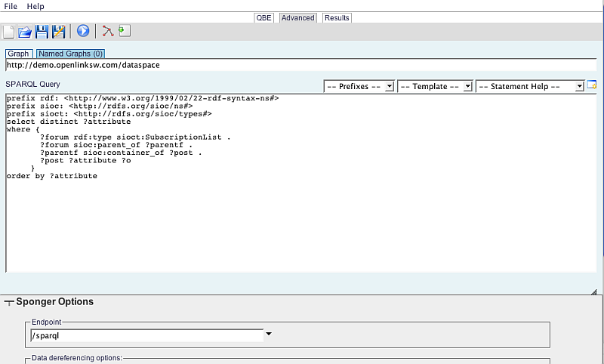Click the '?post ?attribute ?o' line
604x364 pixels.
[x=85, y=161]
